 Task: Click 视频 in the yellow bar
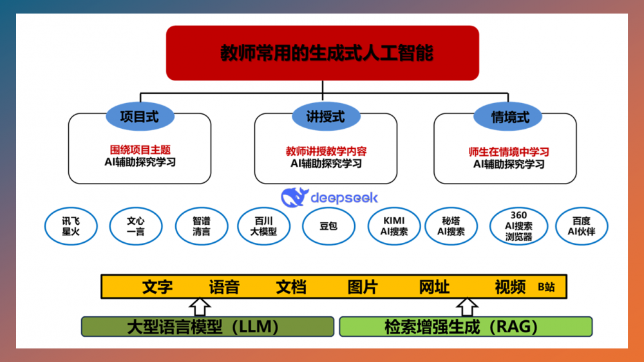[x=510, y=287]
